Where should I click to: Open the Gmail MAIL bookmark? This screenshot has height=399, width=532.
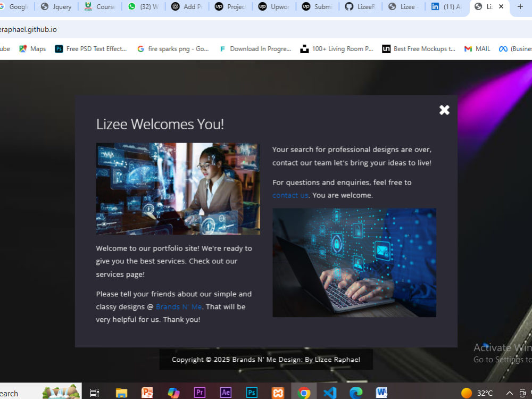tap(477, 49)
